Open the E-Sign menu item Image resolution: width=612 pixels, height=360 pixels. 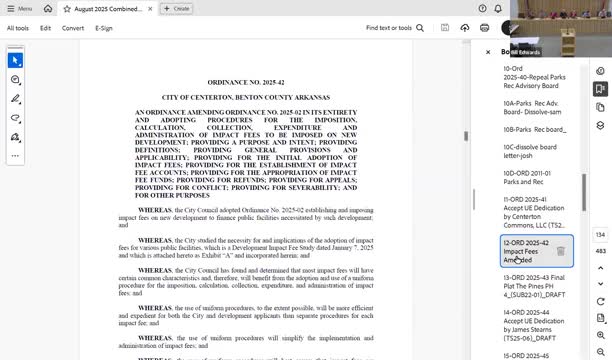tap(104, 28)
